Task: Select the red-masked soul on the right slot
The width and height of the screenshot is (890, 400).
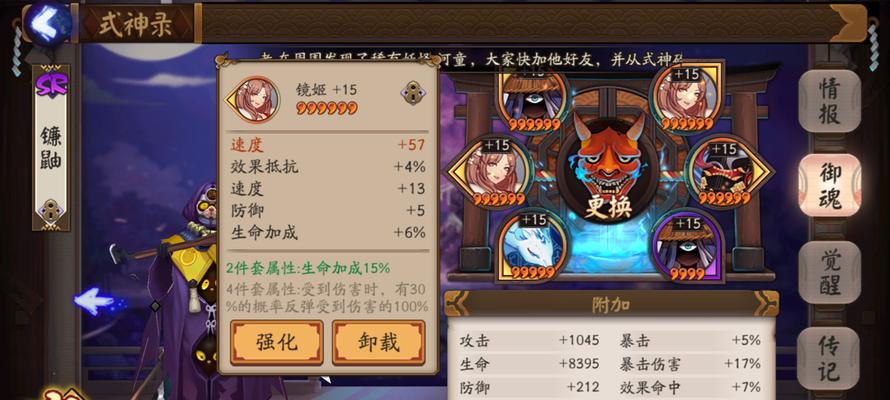Action: tap(728, 172)
